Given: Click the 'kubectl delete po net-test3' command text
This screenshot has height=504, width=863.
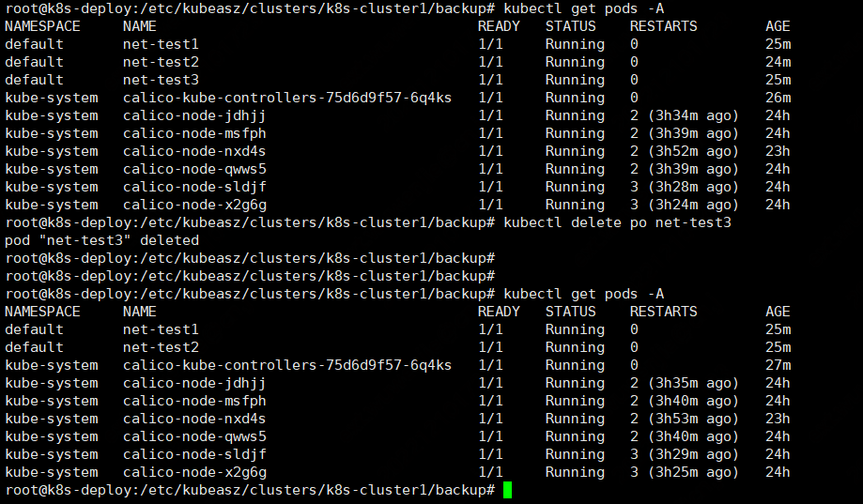Looking at the screenshot, I should coord(617,222).
